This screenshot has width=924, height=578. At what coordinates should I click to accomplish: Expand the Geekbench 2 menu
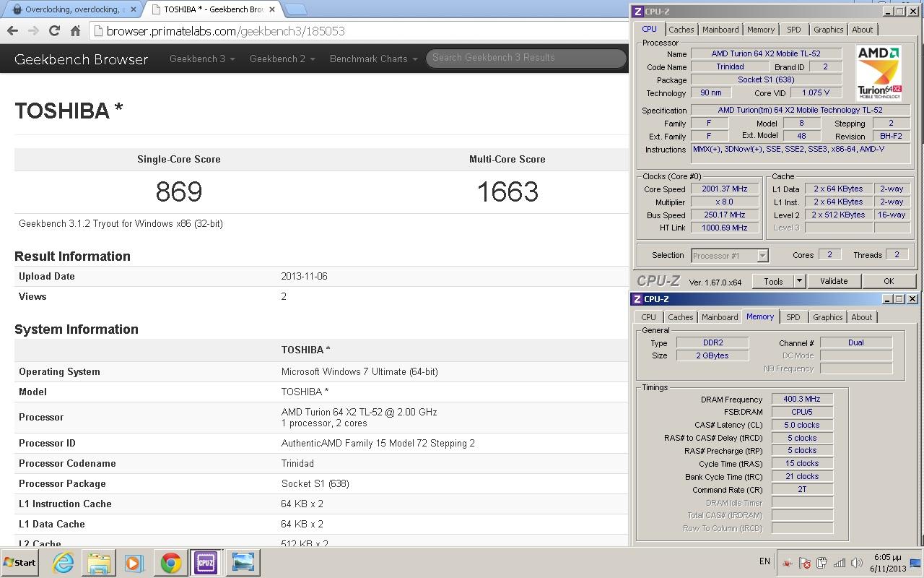click(x=282, y=59)
